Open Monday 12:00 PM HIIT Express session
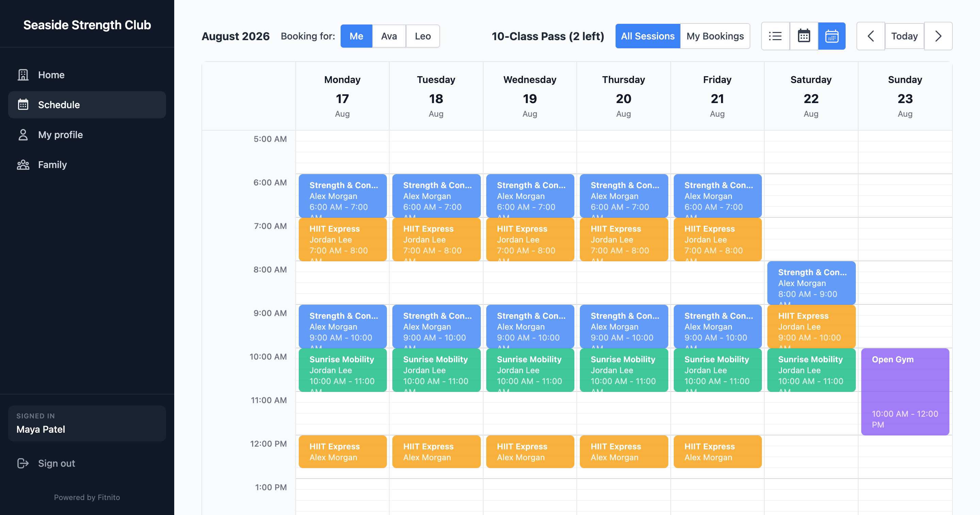Screen dimensions: 980x515 pyautogui.click(x=343, y=452)
